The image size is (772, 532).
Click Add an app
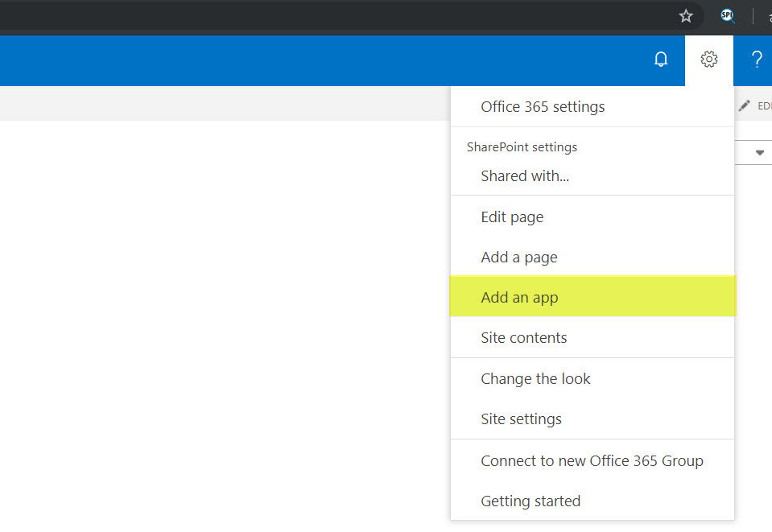point(592,297)
